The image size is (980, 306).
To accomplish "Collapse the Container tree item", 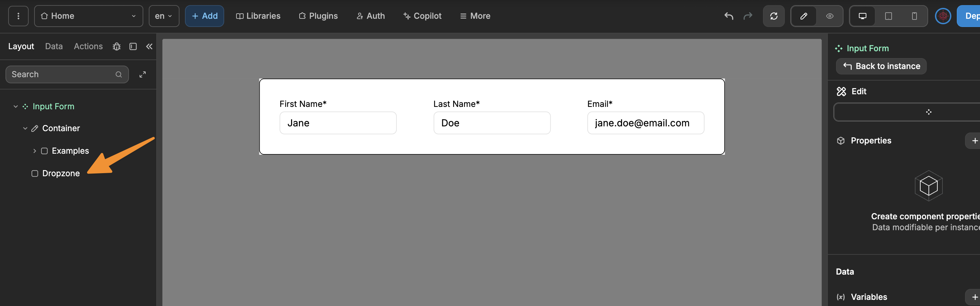I will coord(25,128).
